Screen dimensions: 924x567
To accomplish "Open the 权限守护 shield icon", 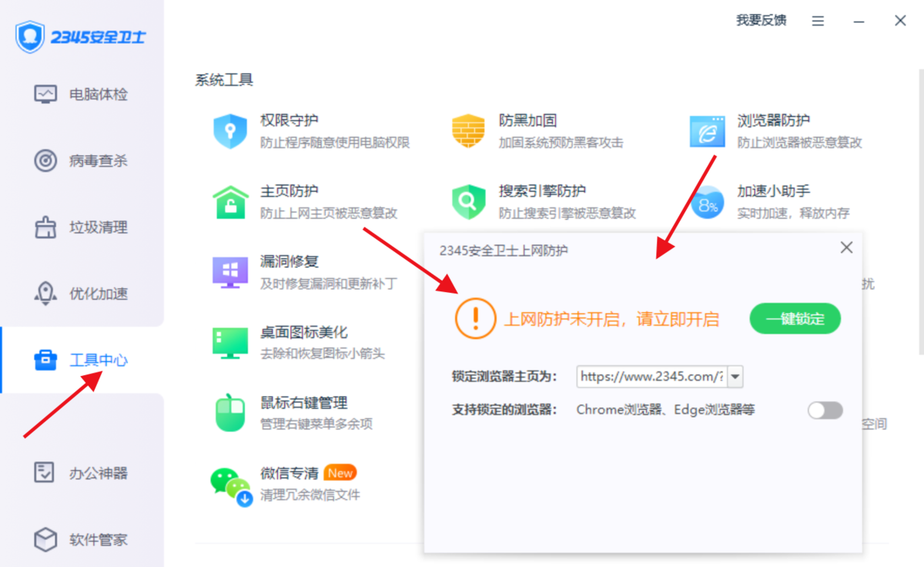I will [x=229, y=131].
